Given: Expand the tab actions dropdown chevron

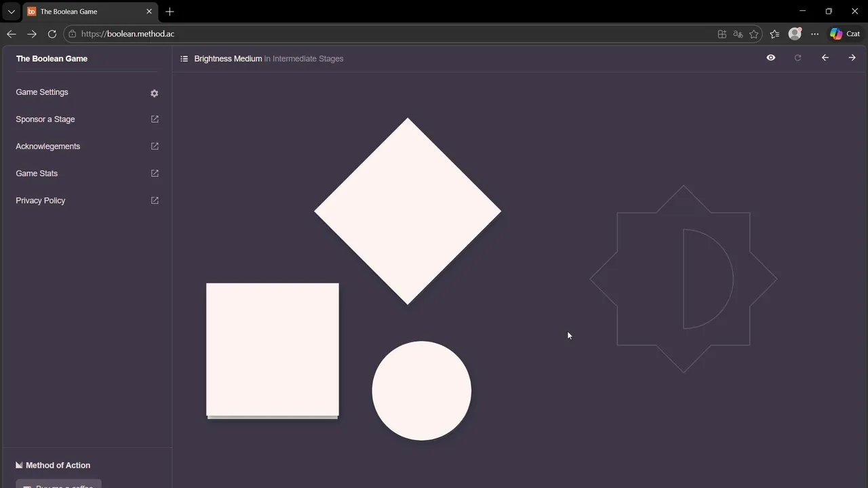Looking at the screenshot, I should (12, 12).
